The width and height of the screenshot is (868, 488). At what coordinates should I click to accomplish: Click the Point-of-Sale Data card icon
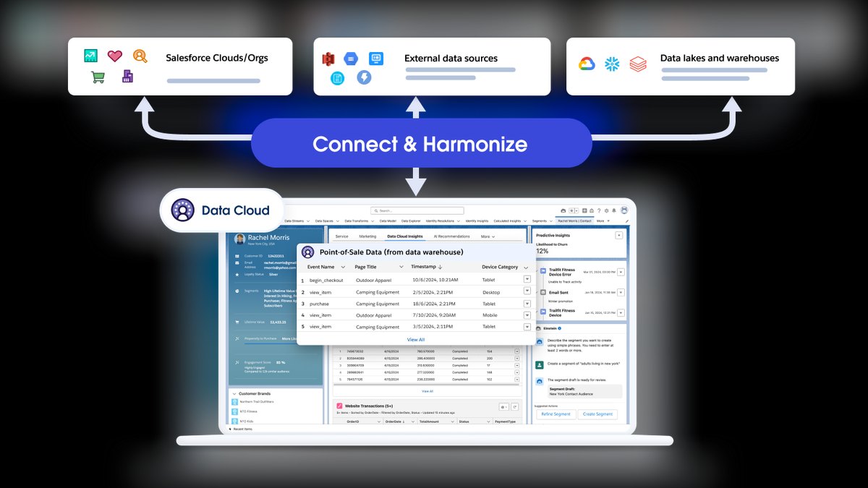pos(307,252)
